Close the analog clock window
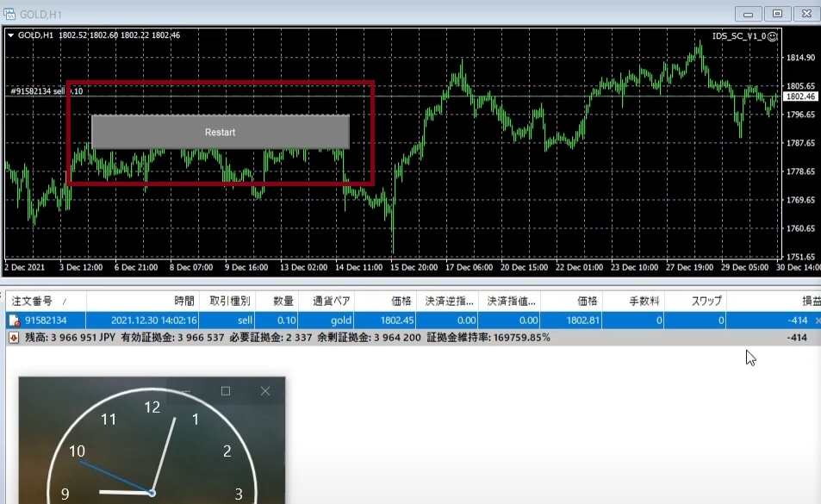The width and height of the screenshot is (821, 504). tap(265, 391)
